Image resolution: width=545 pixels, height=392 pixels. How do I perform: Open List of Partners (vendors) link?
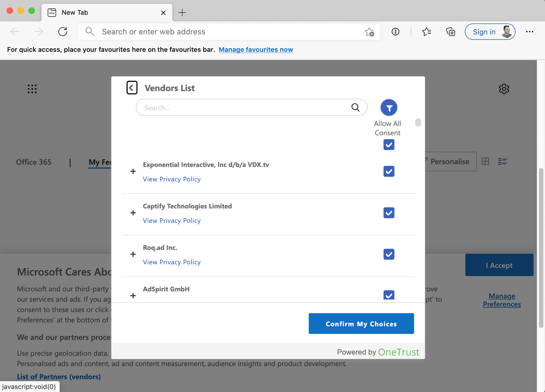click(x=59, y=377)
